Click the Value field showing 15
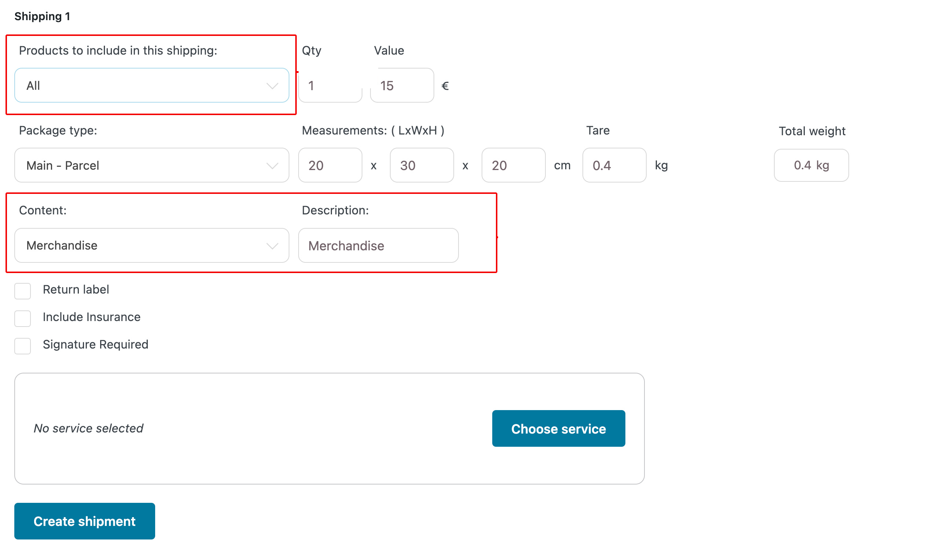This screenshot has width=950, height=560. coord(402,86)
